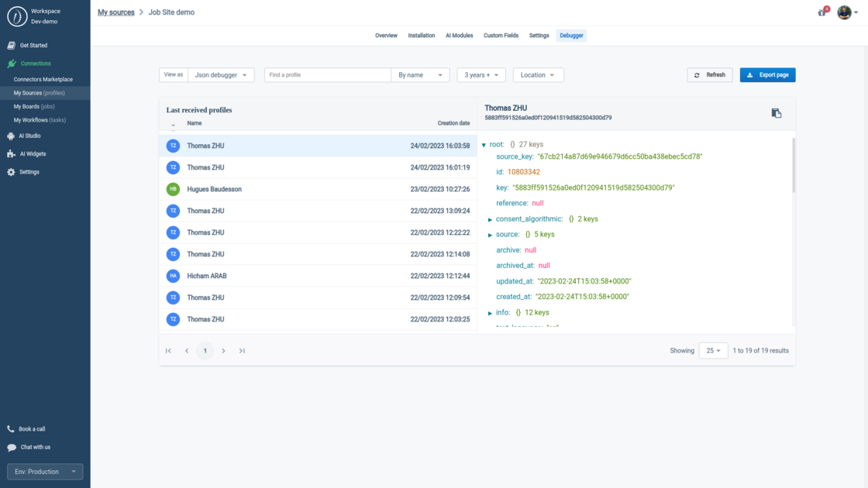The width and height of the screenshot is (868, 488).
Task: Open the Installation tab
Action: click(x=422, y=35)
